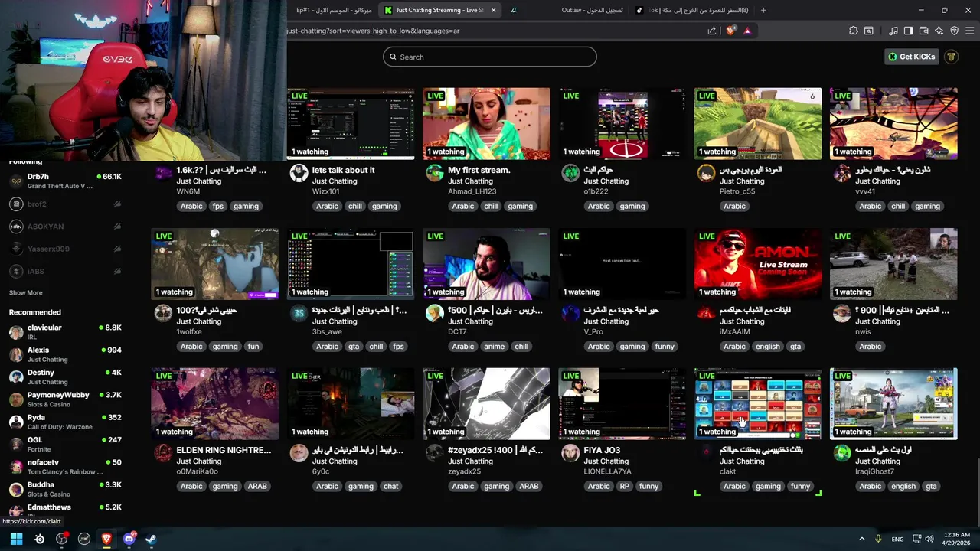Screen dimensions: 980x551
Task: Open Brave browser from the taskbar
Action: [x=106, y=539]
